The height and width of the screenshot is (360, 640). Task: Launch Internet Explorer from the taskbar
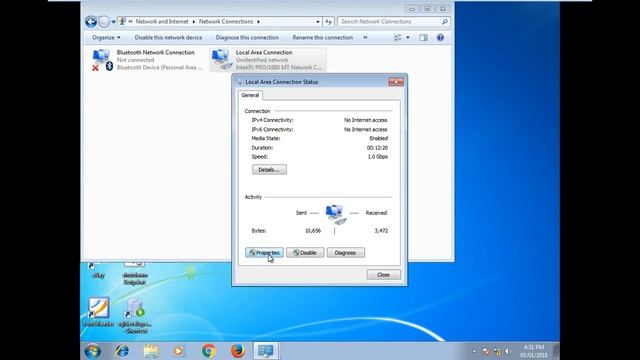pos(122,351)
